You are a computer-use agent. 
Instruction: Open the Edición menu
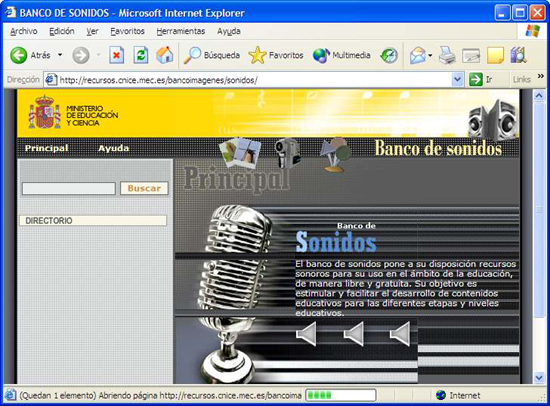pos(62,31)
